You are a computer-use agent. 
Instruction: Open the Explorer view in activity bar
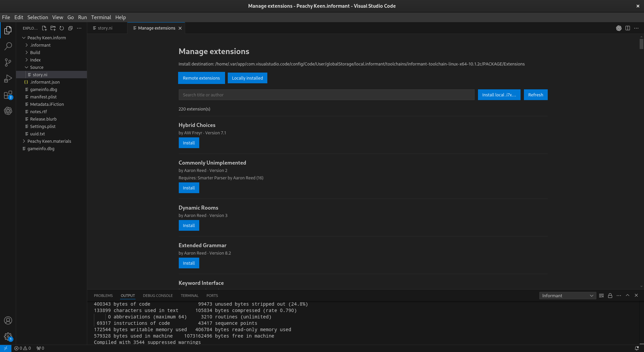click(x=8, y=30)
